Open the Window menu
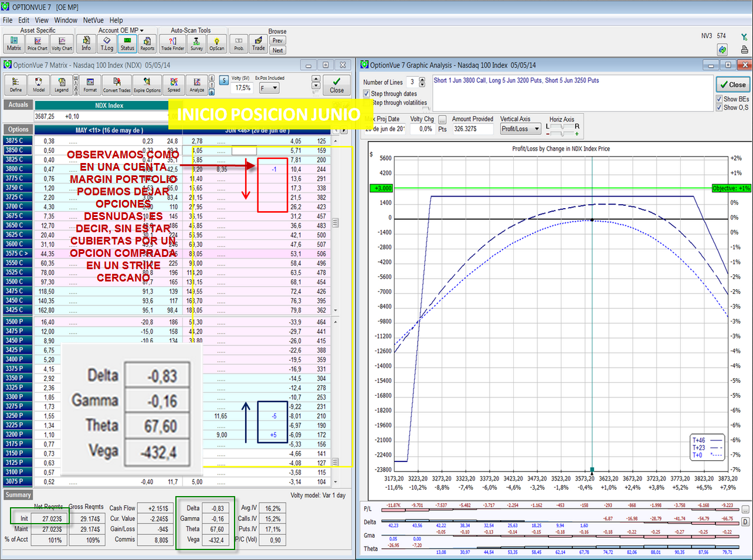Image resolution: width=753 pixels, height=560 pixels. [x=66, y=20]
